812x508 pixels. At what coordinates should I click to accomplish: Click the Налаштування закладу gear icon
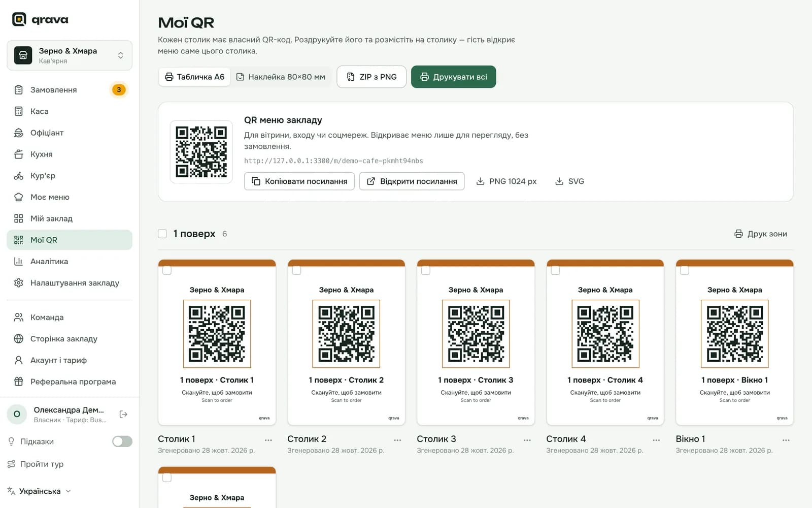click(19, 283)
